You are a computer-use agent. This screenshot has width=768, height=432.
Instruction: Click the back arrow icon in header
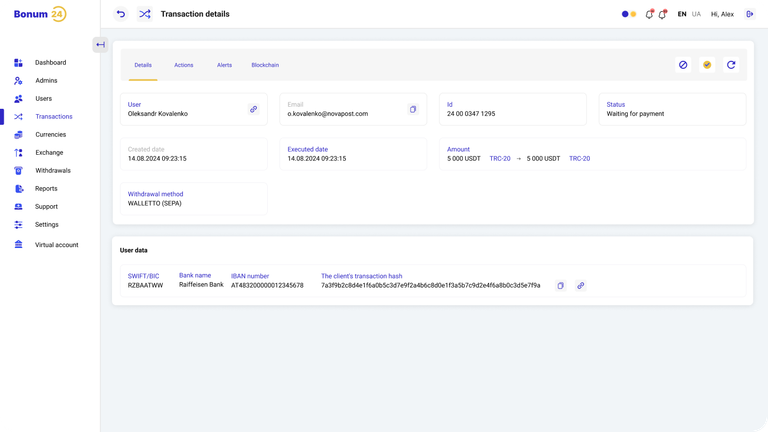[120, 14]
